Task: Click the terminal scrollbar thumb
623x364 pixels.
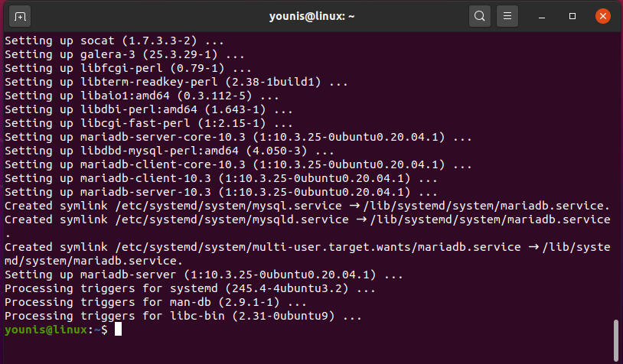Action: coord(616,340)
